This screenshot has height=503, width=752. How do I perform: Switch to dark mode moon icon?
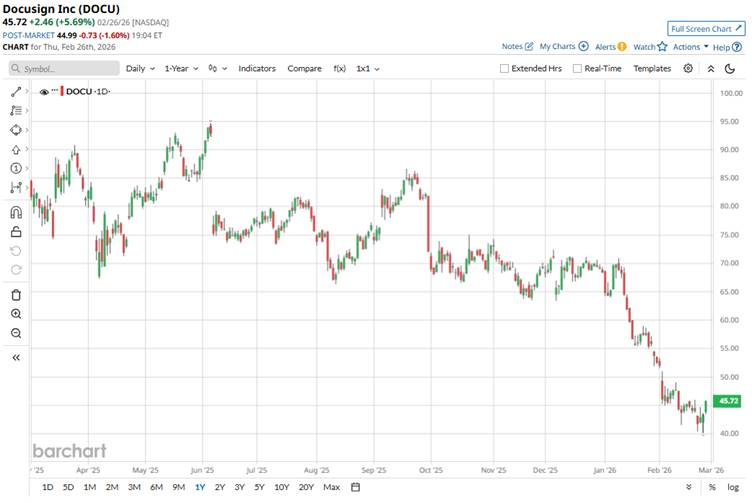(x=730, y=69)
